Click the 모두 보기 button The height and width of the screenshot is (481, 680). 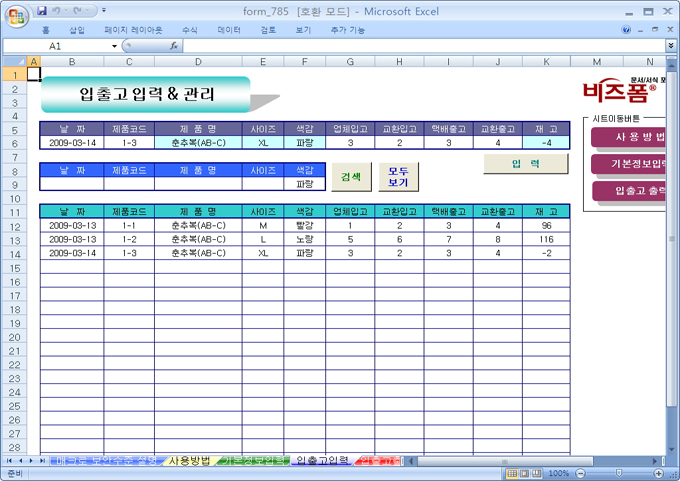398,177
